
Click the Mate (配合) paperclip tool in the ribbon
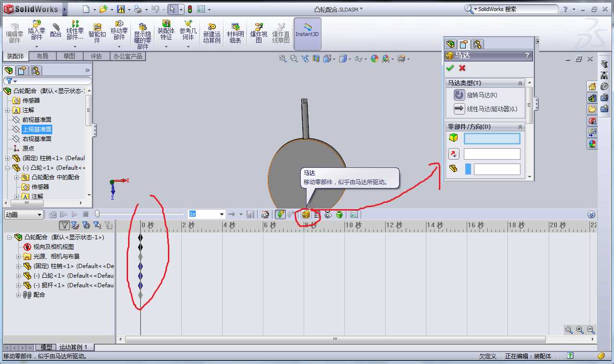point(56,30)
